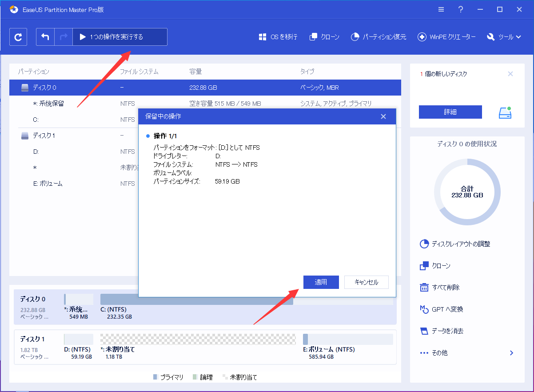Choose Delete All in the side panel
Viewport: 534px width, 392px height.
(x=439, y=288)
